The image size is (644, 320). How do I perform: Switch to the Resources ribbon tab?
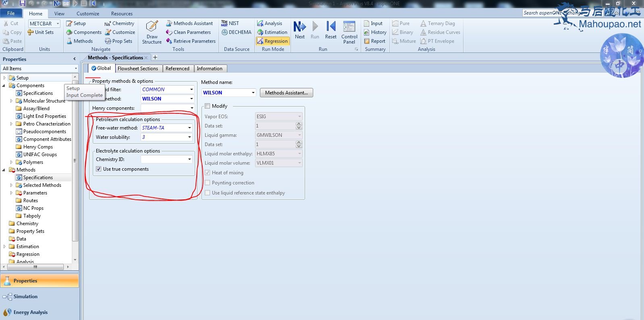pyautogui.click(x=122, y=13)
